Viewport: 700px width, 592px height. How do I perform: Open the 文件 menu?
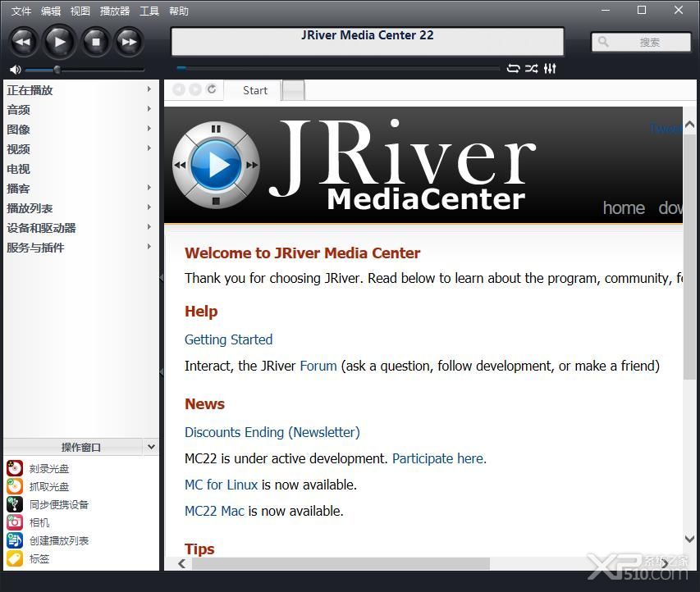click(21, 11)
